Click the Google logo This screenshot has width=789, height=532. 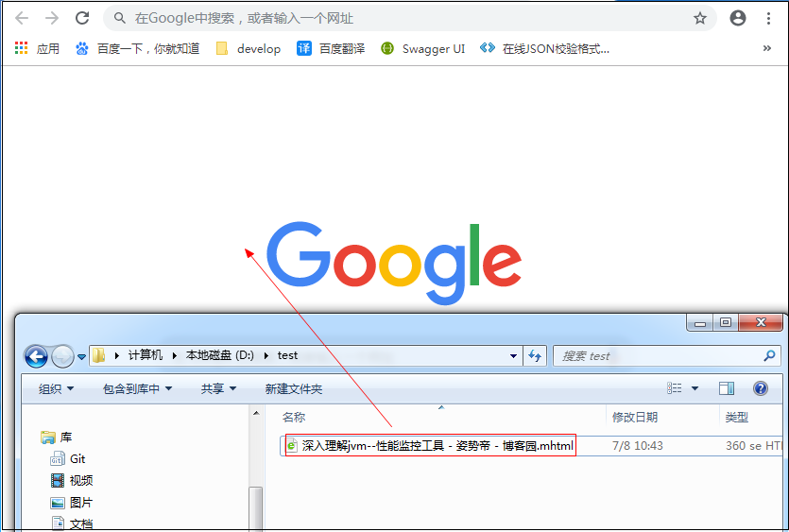point(394,264)
